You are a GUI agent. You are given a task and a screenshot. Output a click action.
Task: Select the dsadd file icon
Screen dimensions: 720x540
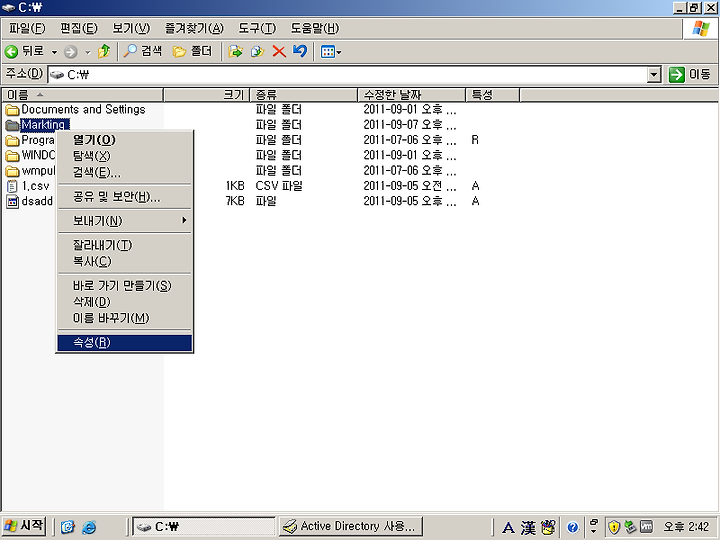pos(12,201)
